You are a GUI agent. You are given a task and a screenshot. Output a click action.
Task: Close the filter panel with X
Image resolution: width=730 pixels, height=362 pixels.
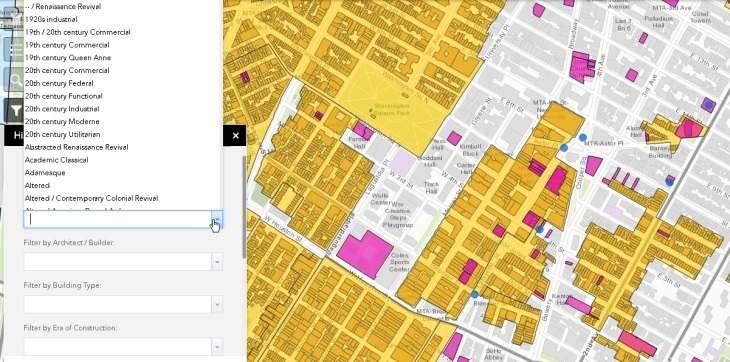pyautogui.click(x=235, y=136)
